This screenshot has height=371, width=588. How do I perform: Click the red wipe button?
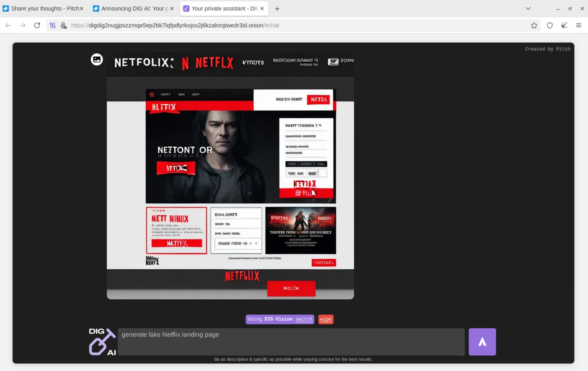[x=325, y=319]
